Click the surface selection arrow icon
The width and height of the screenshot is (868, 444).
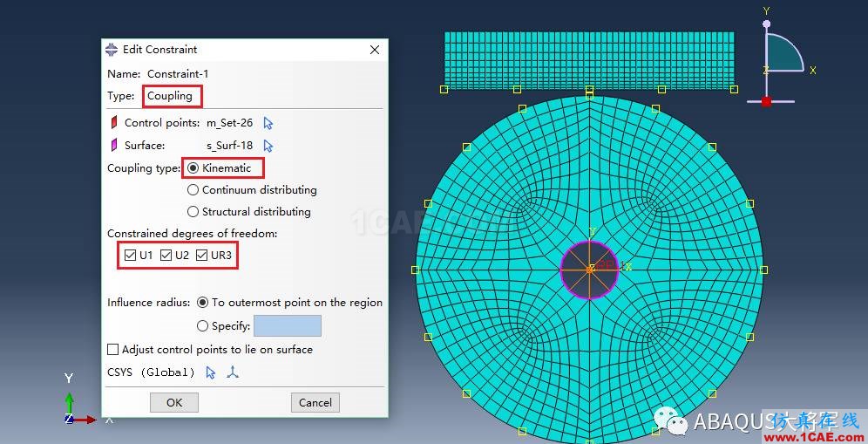pyautogui.click(x=268, y=146)
